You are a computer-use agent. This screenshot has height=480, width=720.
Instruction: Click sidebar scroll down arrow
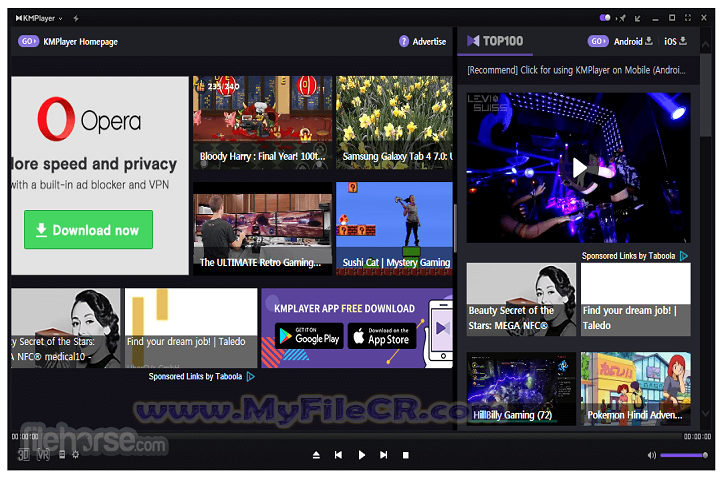[x=706, y=413]
